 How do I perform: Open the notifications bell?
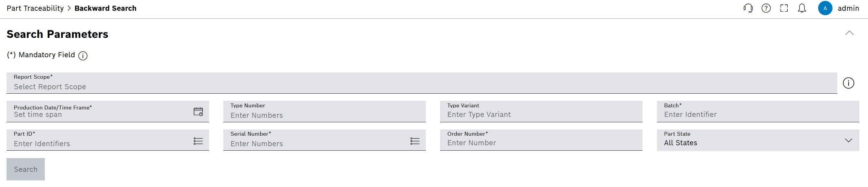[802, 8]
